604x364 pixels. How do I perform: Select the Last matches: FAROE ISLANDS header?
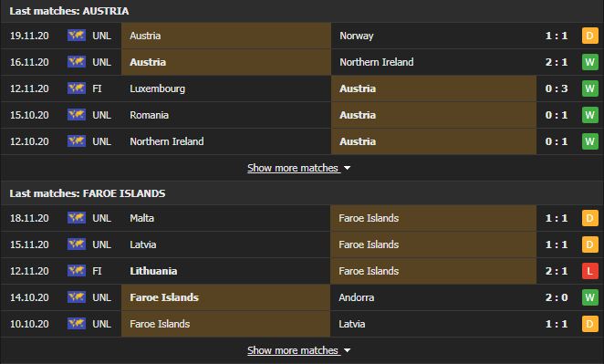click(x=88, y=193)
